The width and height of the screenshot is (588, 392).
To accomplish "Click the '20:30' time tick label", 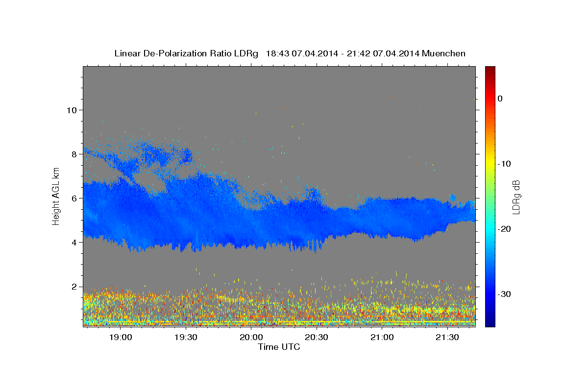I will (x=317, y=338).
